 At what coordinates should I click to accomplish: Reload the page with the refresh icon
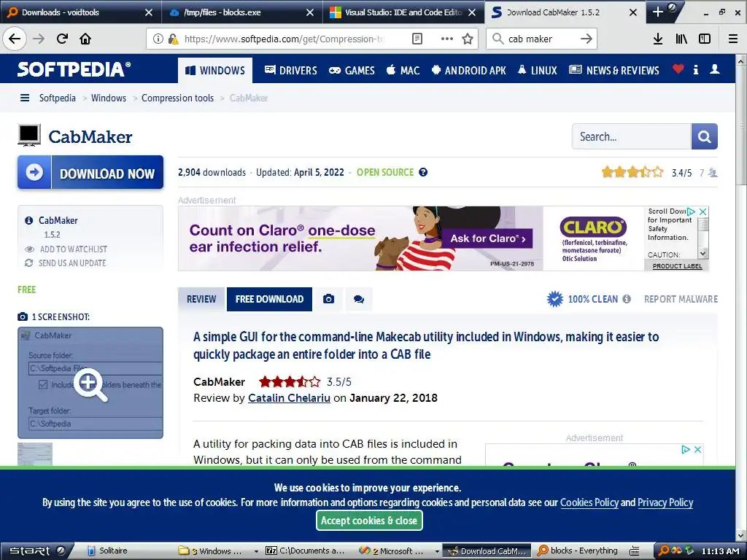click(x=62, y=39)
